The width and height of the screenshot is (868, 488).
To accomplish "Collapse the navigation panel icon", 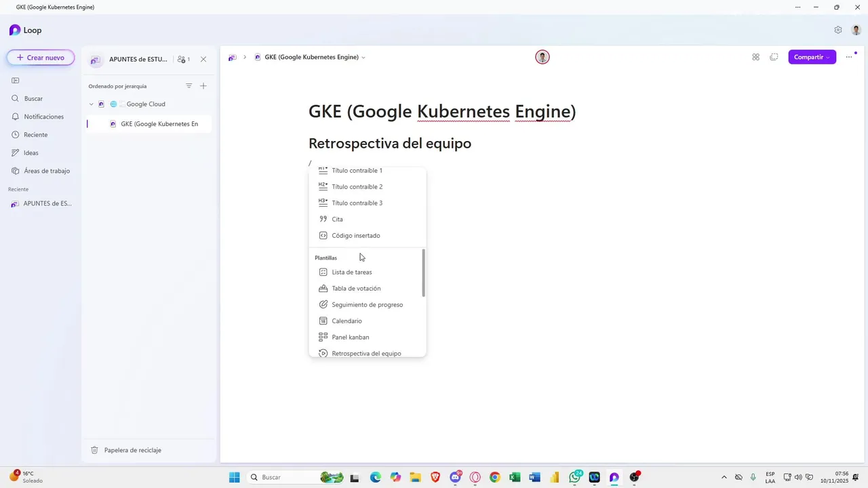I will click(x=16, y=81).
